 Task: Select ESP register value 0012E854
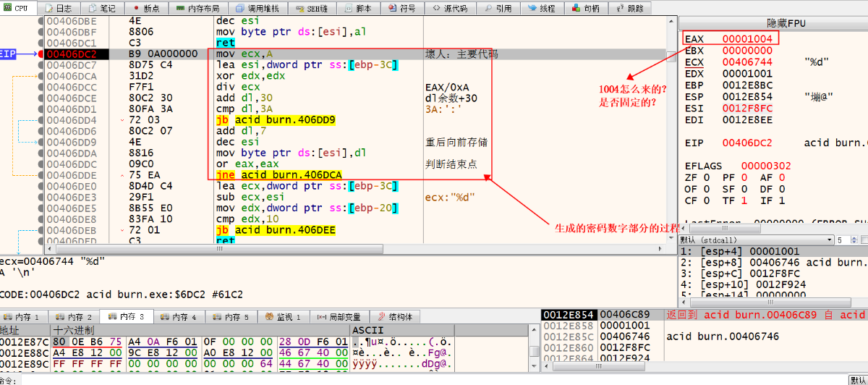tap(749, 97)
